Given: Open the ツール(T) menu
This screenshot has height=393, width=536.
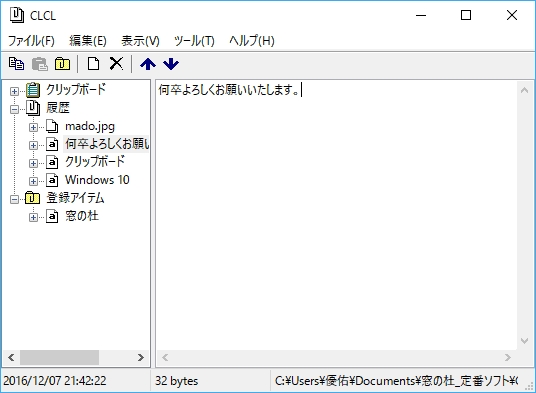Looking at the screenshot, I should pos(194,41).
